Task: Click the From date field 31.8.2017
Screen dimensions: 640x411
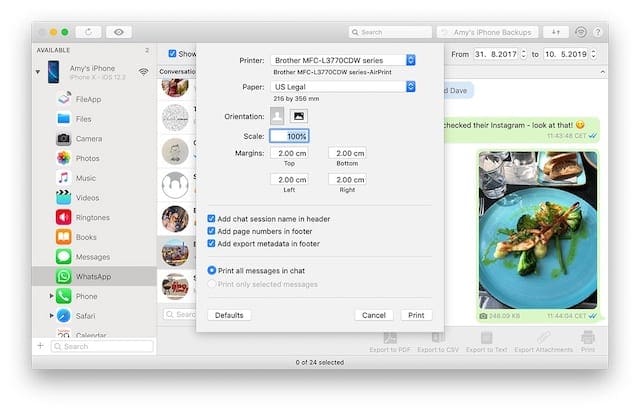Action: pos(496,54)
